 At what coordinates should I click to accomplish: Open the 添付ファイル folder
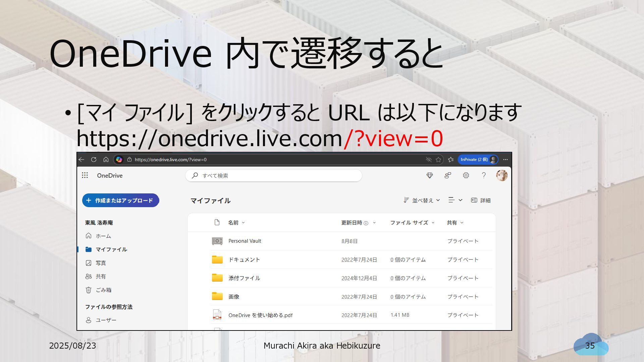(244, 278)
